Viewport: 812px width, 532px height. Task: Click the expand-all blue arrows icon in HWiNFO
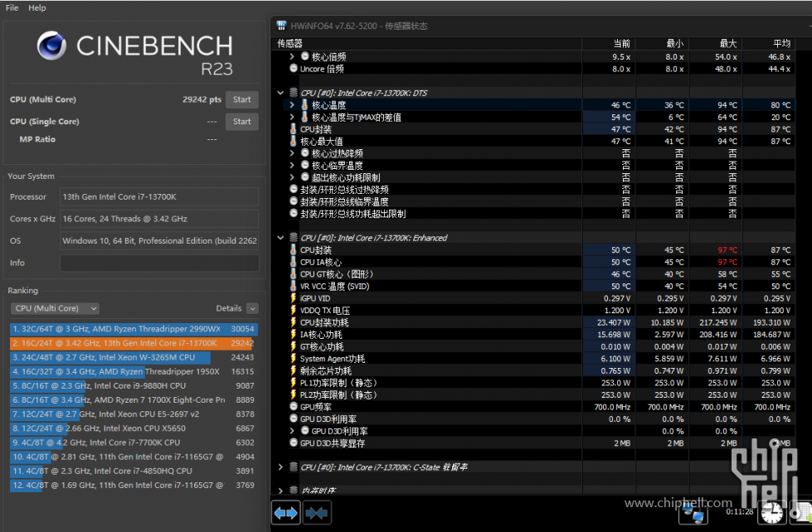(286, 513)
